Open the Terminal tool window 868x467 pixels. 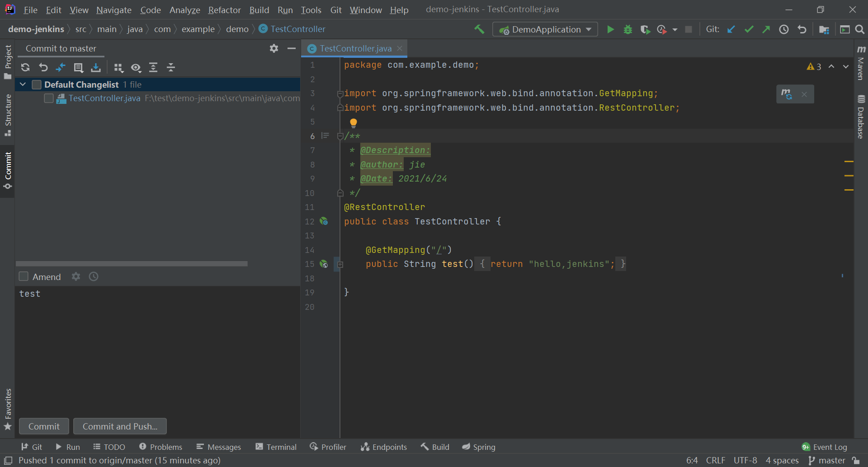point(276,447)
